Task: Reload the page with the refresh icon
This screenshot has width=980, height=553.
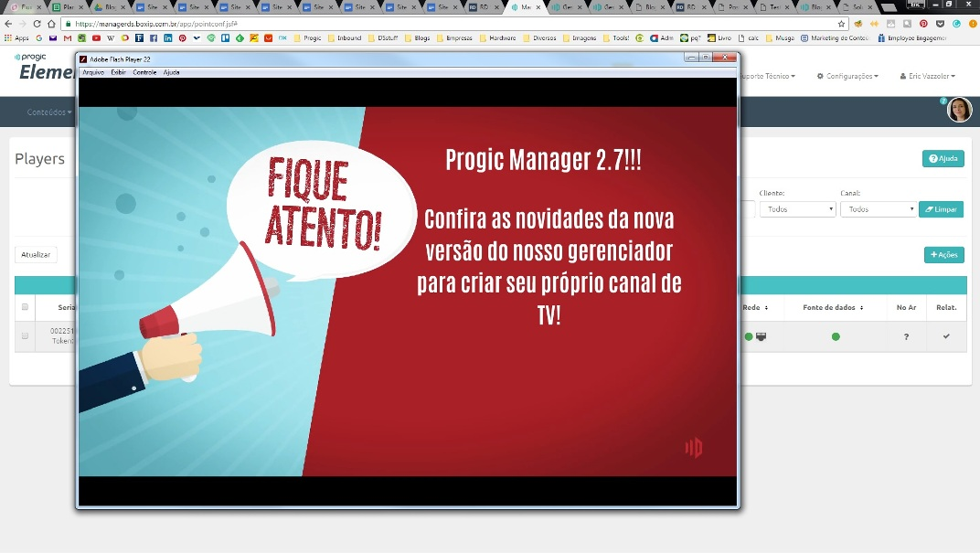Action: point(37,24)
